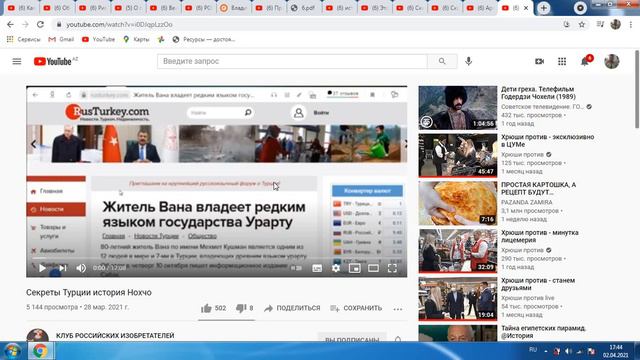Go back with browser back arrow
The height and width of the screenshot is (360, 640).
(10, 24)
